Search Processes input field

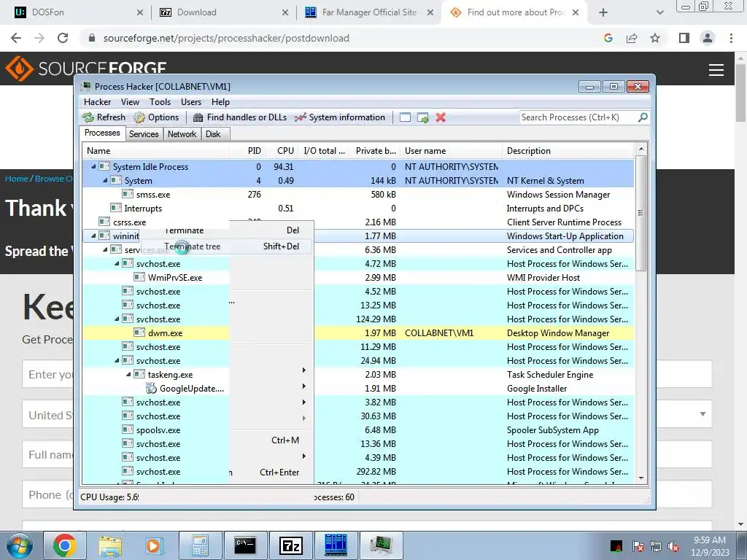(578, 117)
